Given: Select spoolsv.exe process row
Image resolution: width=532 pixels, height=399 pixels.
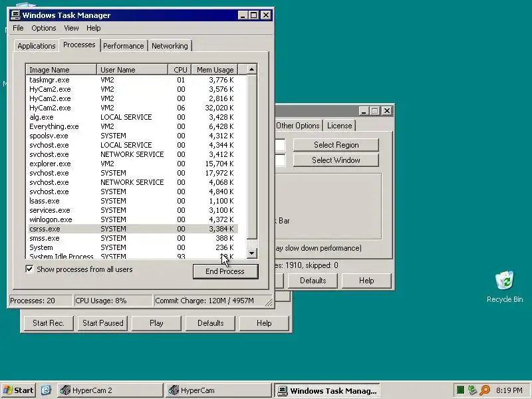Looking at the screenshot, I should (x=132, y=136).
